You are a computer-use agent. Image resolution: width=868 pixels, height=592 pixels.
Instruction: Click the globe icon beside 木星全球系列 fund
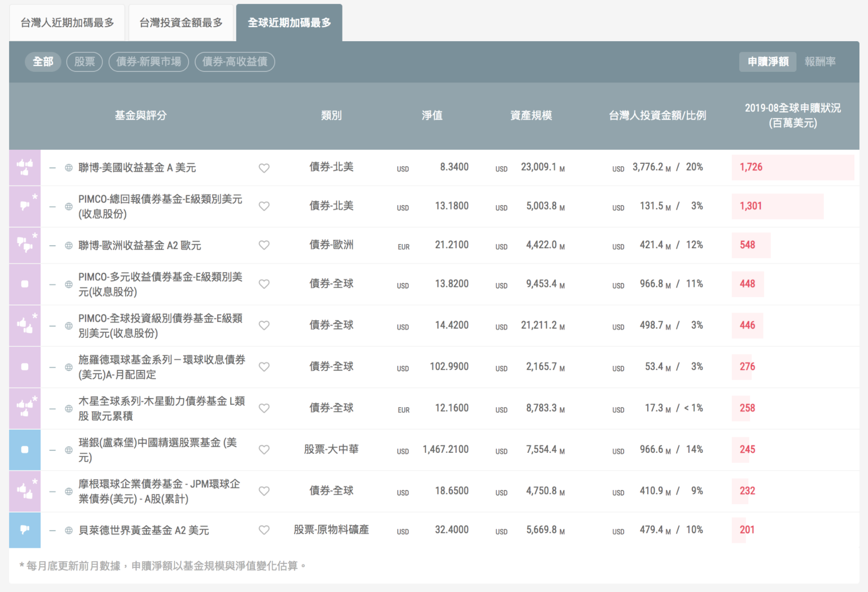point(68,408)
